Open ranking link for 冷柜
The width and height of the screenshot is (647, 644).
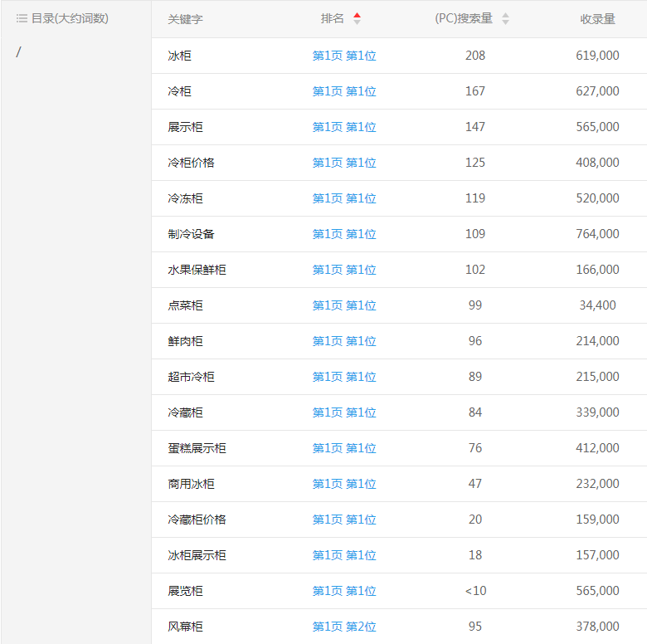click(344, 91)
